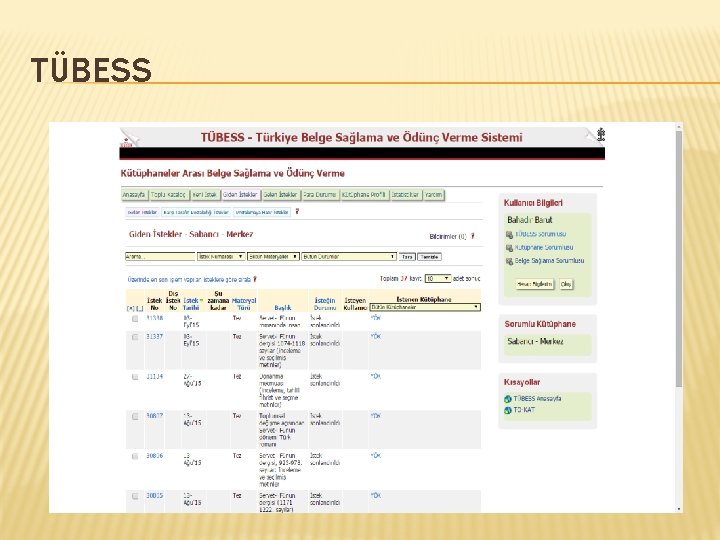The height and width of the screenshot is (540, 720).
Task: Open Bütün Kütüphaneler dropdown under İstenen Kütüphane
Action: (425, 307)
